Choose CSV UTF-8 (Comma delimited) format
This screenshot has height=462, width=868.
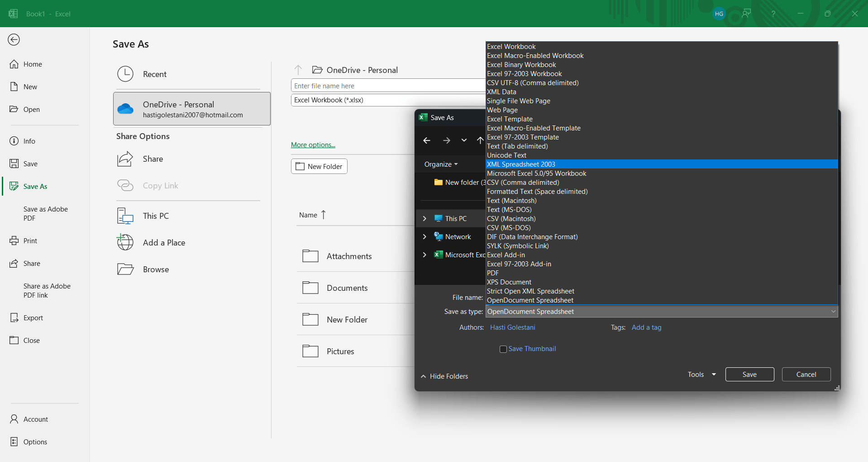tap(533, 83)
